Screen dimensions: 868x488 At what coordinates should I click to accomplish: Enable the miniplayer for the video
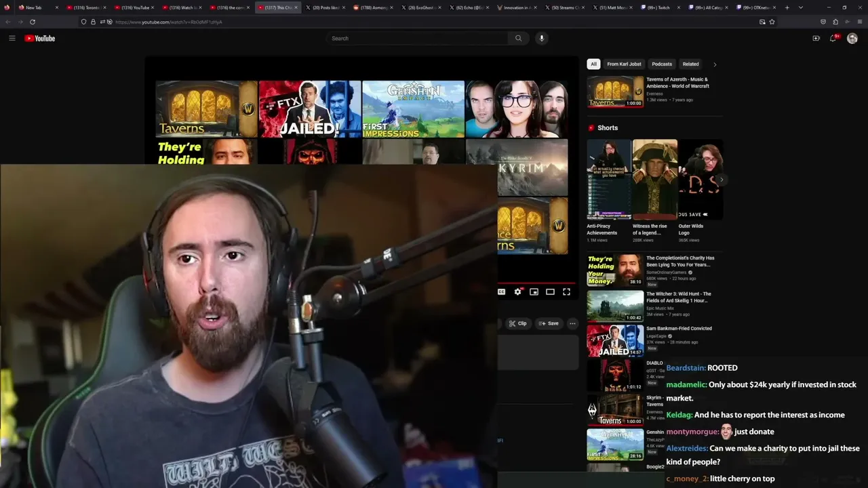point(534,291)
